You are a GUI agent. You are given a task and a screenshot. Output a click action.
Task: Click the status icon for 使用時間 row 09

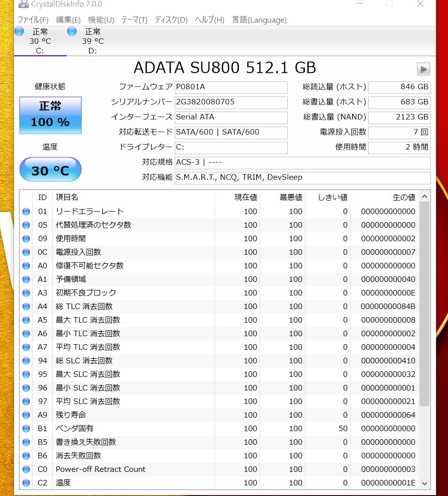pyautogui.click(x=26, y=239)
